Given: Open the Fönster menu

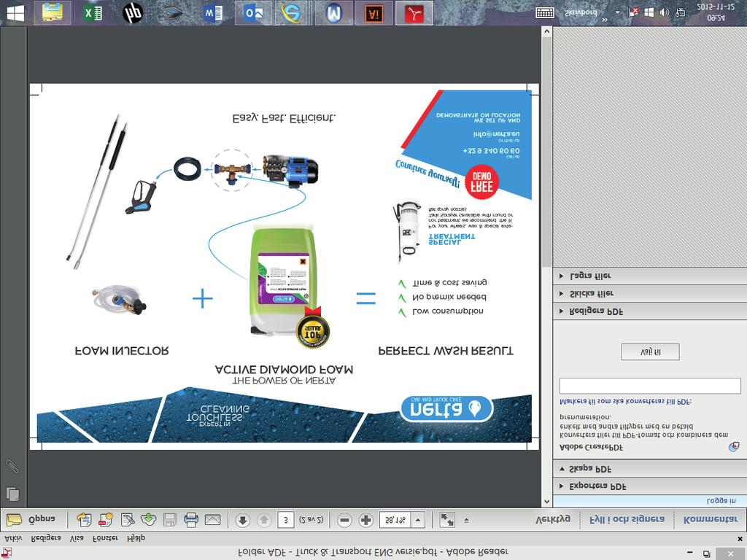Looking at the screenshot, I should (x=105, y=538).
